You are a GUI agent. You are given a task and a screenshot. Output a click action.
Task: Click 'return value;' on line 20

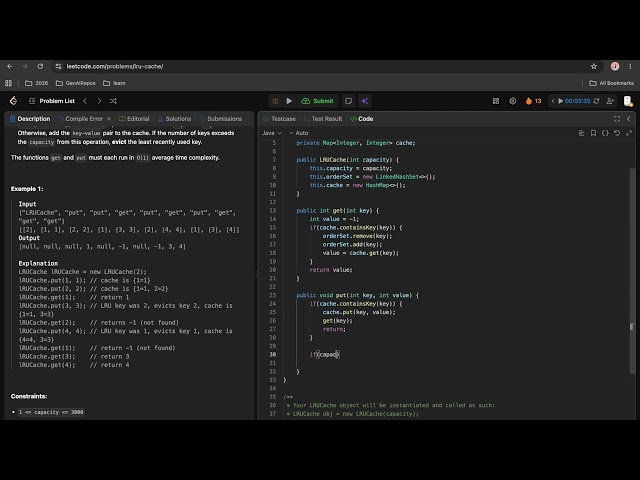coord(331,270)
